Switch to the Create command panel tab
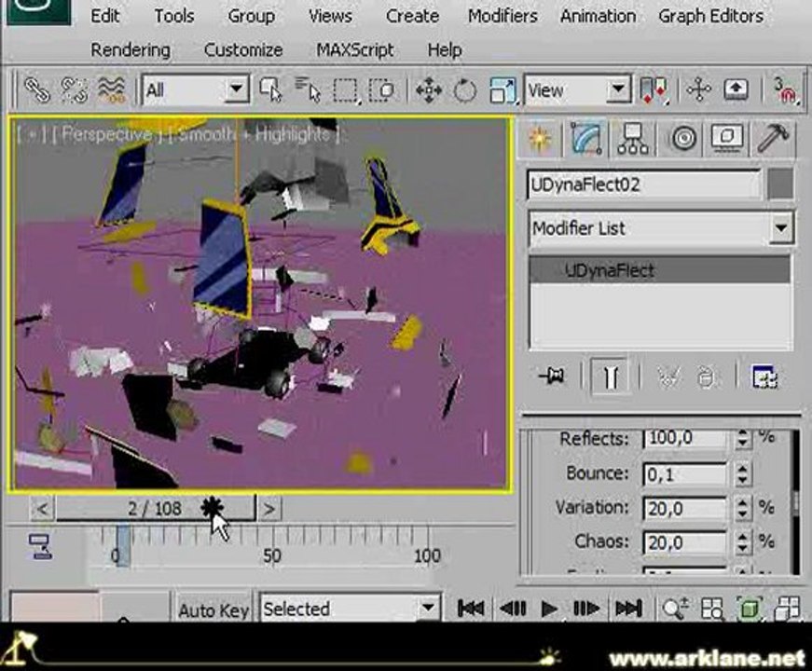Screen dimensions: 812x671 click(540, 139)
